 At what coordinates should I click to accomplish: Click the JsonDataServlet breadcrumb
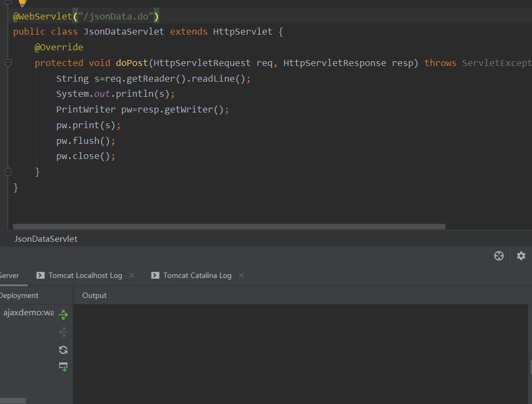coord(46,239)
